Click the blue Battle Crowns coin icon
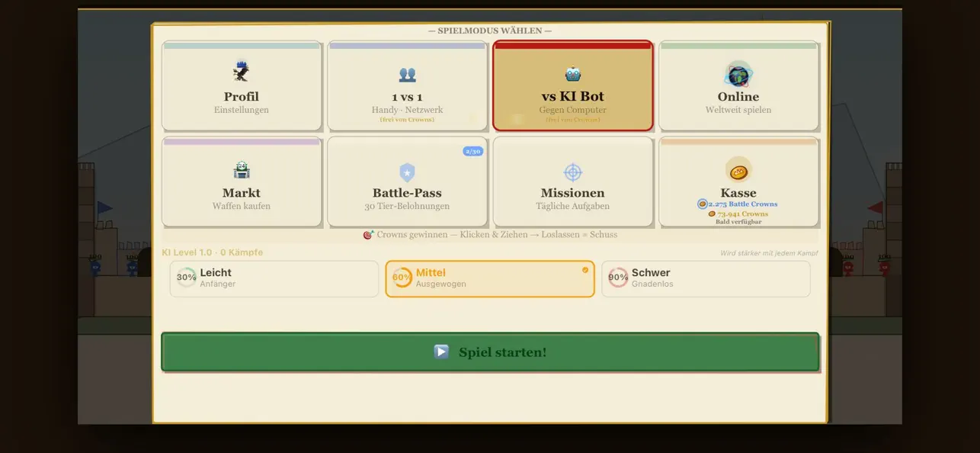980x453 pixels. (x=703, y=204)
